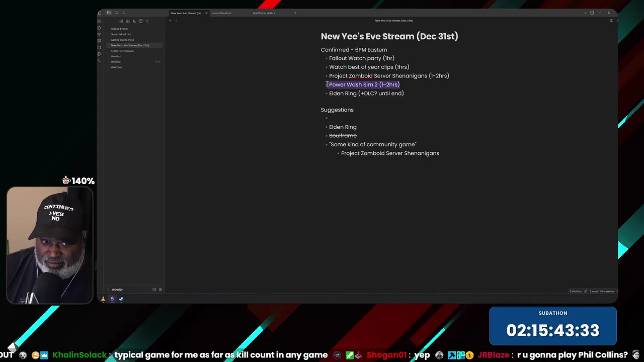The width and height of the screenshot is (644, 362).
Task: Open the Obsidian icon in the taskbar
Action: (112, 299)
